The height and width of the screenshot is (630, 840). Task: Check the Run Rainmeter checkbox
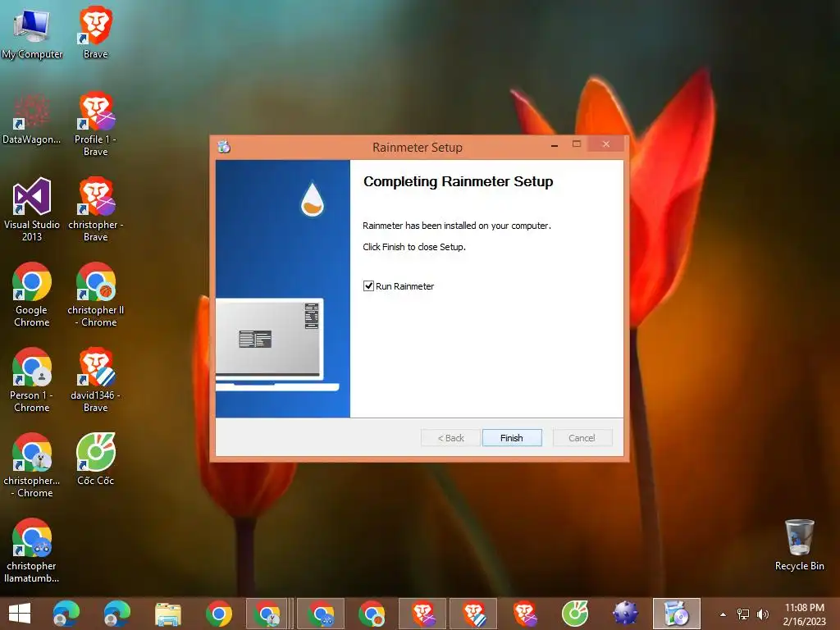(x=368, y=286)
